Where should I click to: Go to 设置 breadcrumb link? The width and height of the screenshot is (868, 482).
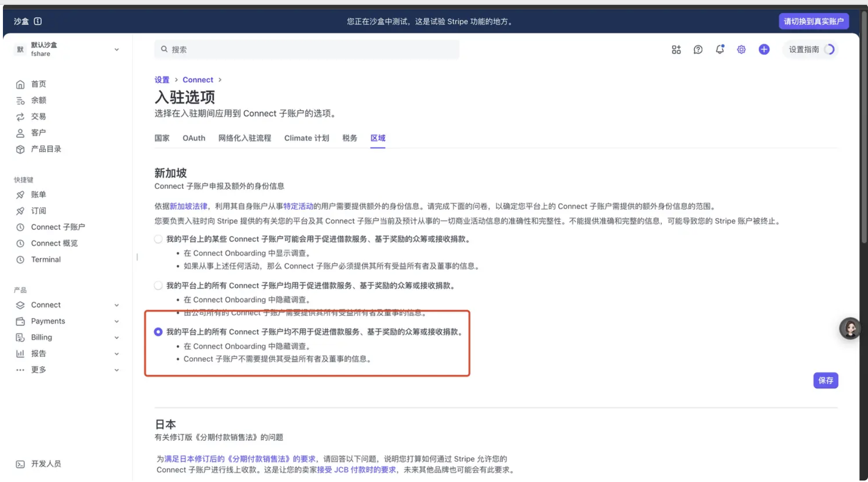(162, 80)
